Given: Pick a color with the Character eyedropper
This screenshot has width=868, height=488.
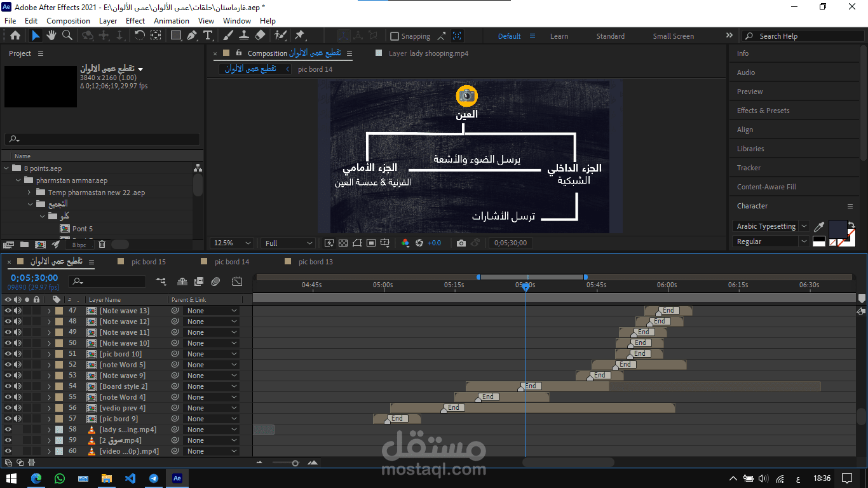Looking at the screenshot, I should (820, 226).
